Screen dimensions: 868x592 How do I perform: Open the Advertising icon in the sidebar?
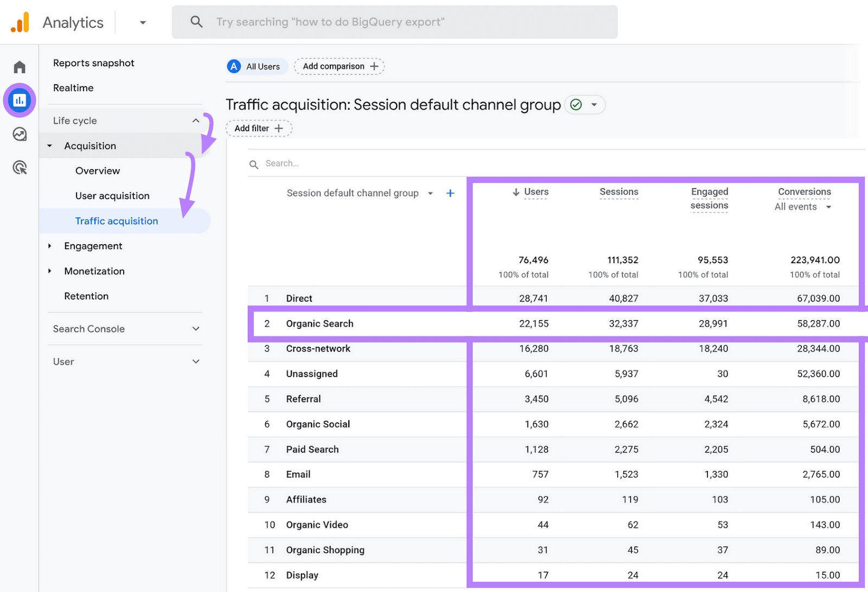pos(20,168)
